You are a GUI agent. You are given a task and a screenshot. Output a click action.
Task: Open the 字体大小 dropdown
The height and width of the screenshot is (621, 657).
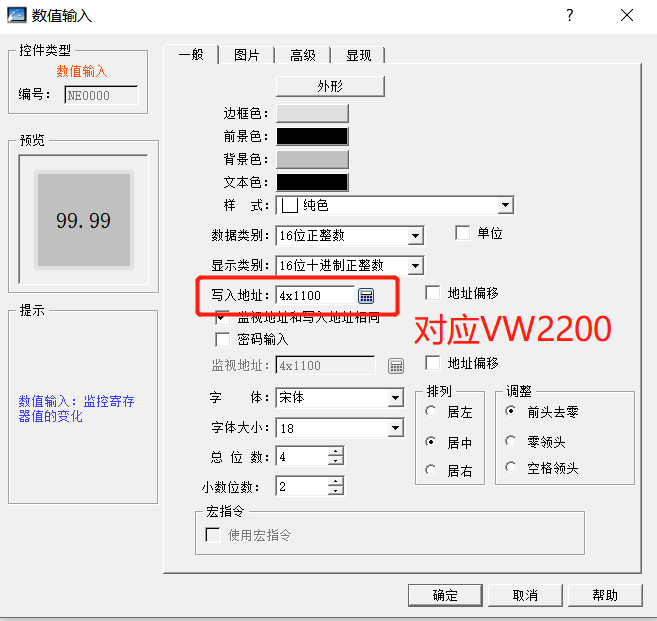point(396,428)
